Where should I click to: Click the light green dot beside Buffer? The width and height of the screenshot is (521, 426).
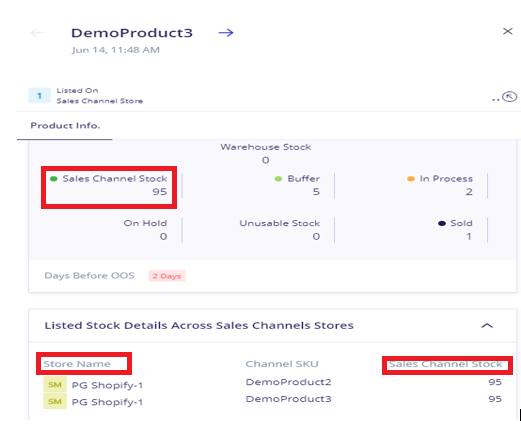[278, 179]
